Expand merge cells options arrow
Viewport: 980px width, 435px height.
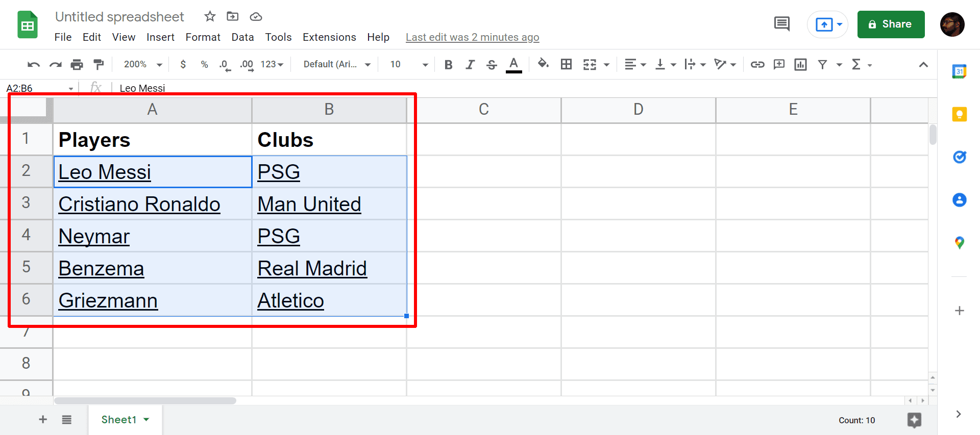[606, 65]
